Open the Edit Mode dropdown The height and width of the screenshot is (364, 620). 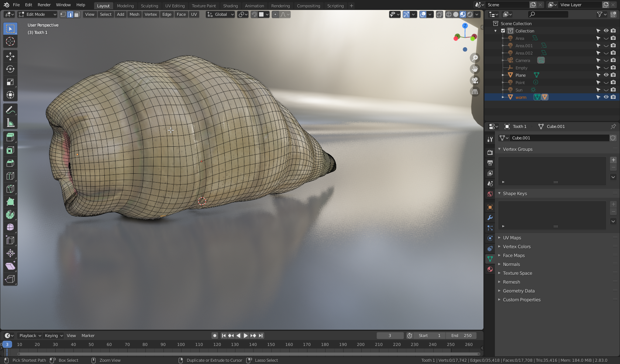click(38, 14)
